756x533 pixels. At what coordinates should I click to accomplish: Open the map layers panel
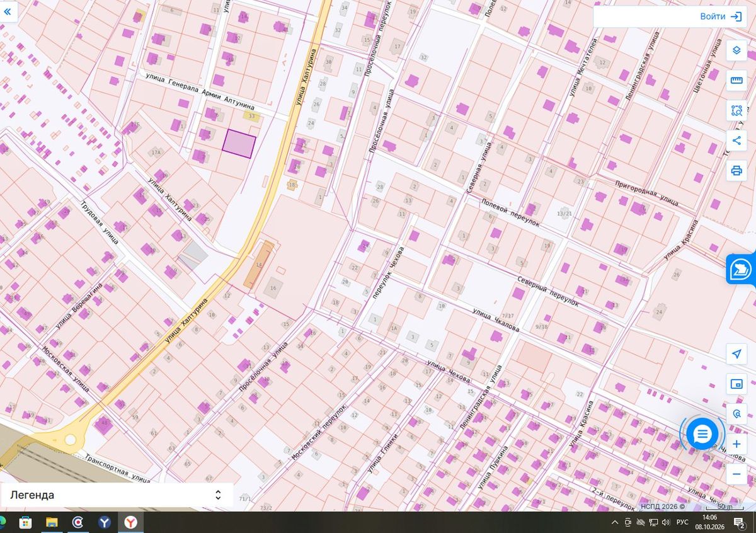[736, 50]
